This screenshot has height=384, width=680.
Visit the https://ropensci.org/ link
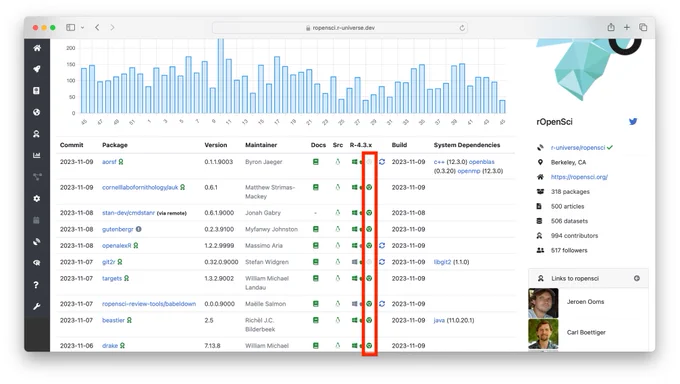(x=579, y=177)
